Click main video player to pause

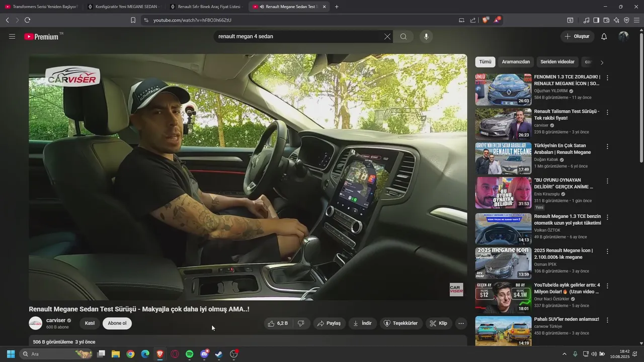(248, 177)
